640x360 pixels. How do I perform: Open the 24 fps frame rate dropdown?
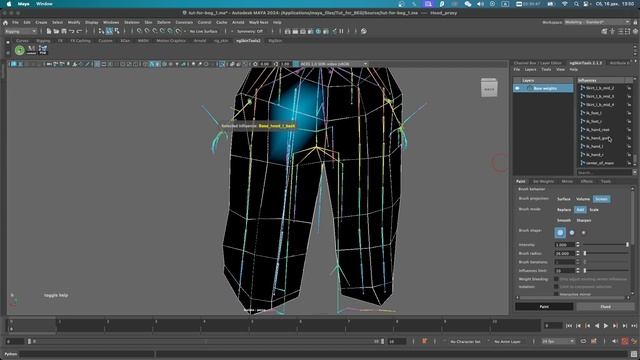(558, 341)
